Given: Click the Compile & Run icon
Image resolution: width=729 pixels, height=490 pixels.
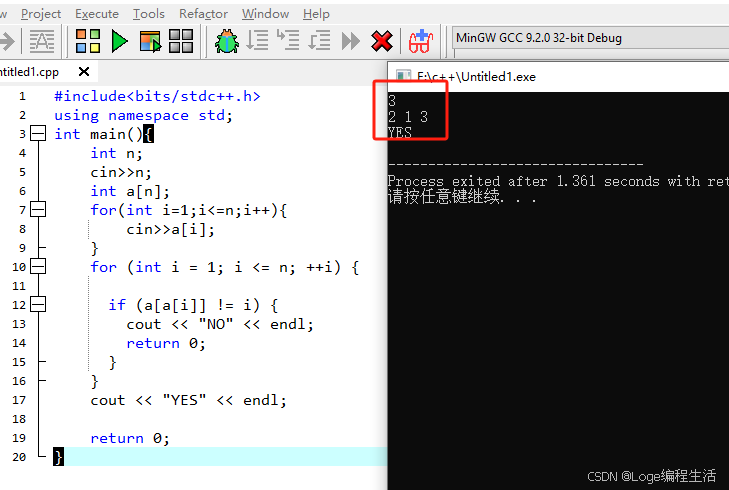Looking at the screenshot, I should [150, 41].
